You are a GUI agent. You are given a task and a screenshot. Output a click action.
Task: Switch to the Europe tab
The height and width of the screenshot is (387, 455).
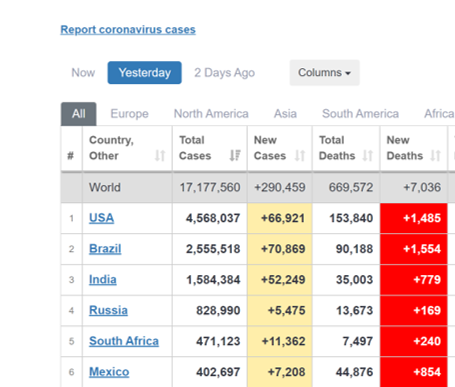pyautogui.click(x=129, y=114)
